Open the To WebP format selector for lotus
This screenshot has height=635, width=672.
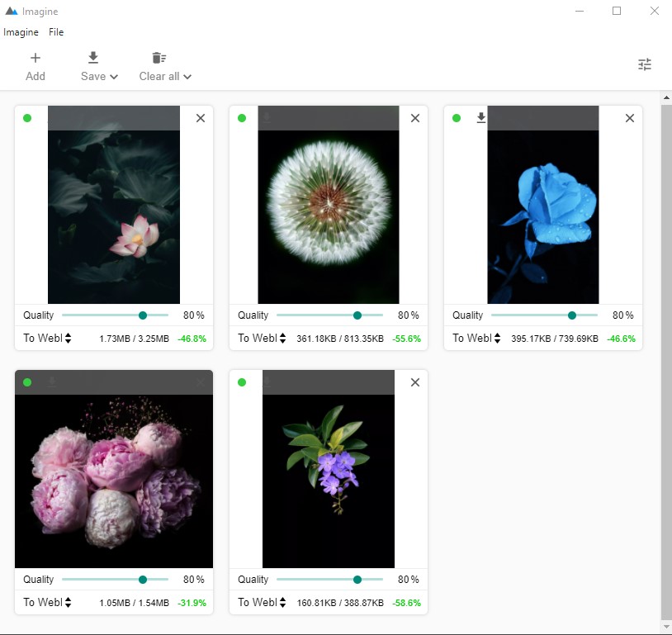click(47, 338)
